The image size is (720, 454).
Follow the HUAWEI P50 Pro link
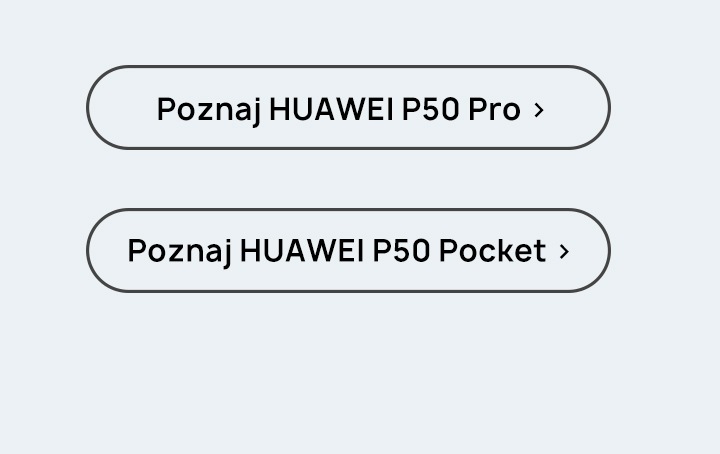click(x=348, y=107)
